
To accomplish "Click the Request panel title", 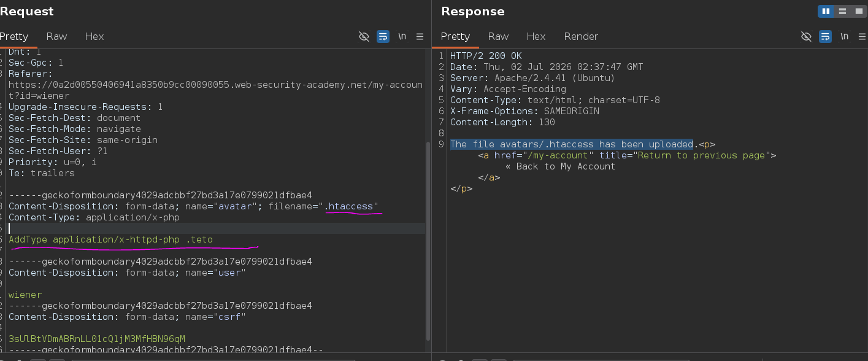I will pyautogui.click(x=27, y=11).
